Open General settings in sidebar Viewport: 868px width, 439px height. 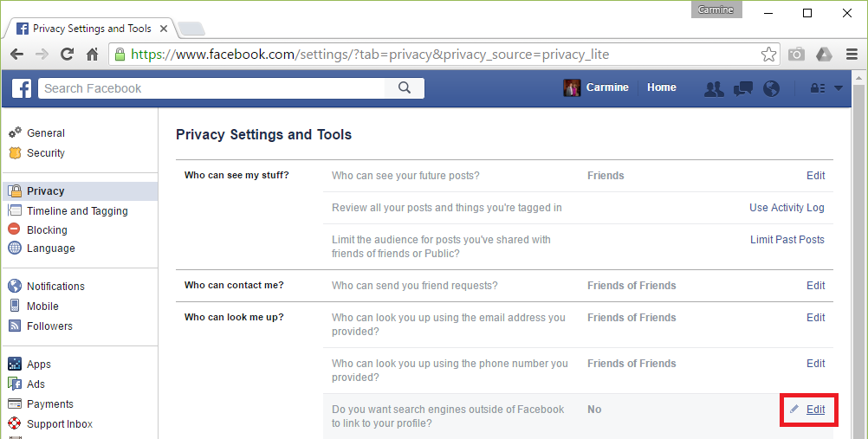[x=45, y=132]
